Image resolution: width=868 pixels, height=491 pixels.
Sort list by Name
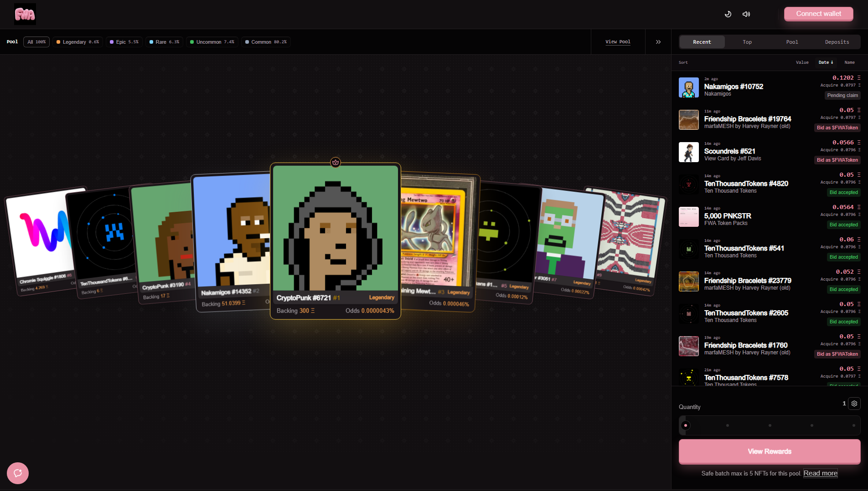(849, 62)
